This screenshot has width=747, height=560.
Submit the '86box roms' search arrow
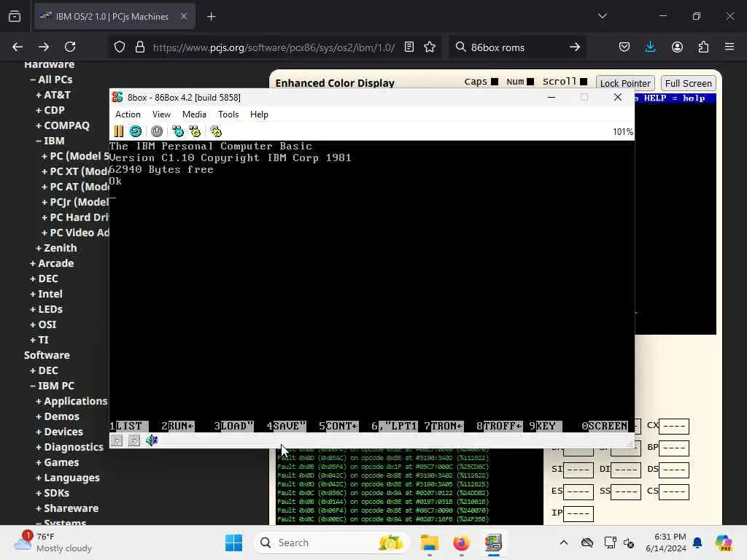coord(575,47)
